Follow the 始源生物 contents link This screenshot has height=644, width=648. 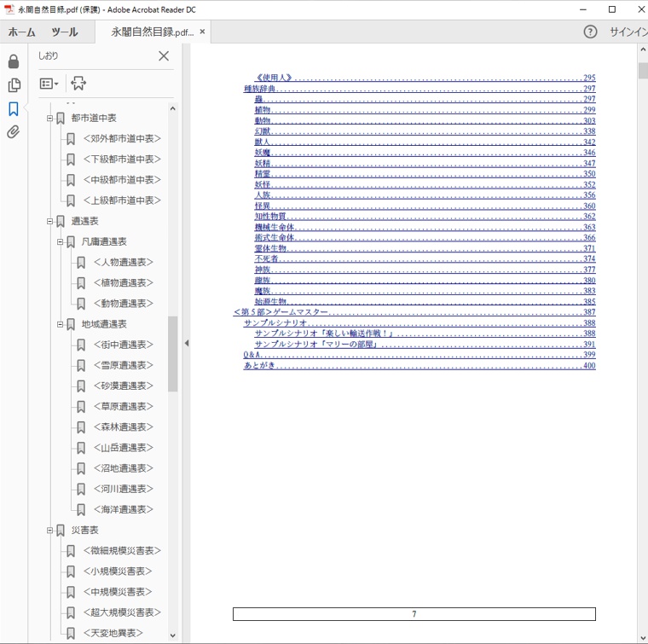[x=425, y=301]
